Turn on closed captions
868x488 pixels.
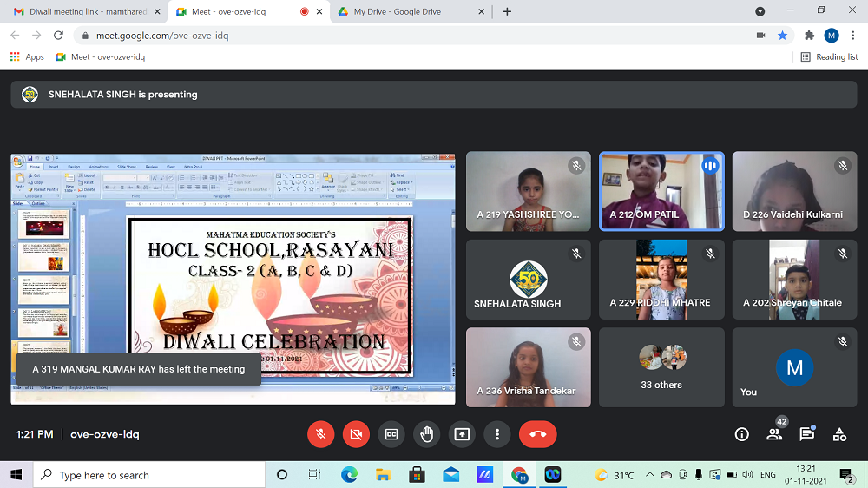pyautogui.click(x=391, y=434)
